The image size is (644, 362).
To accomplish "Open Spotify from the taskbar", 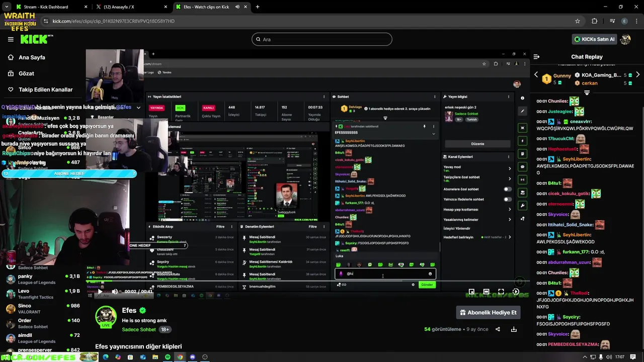I will pos(168,357).
